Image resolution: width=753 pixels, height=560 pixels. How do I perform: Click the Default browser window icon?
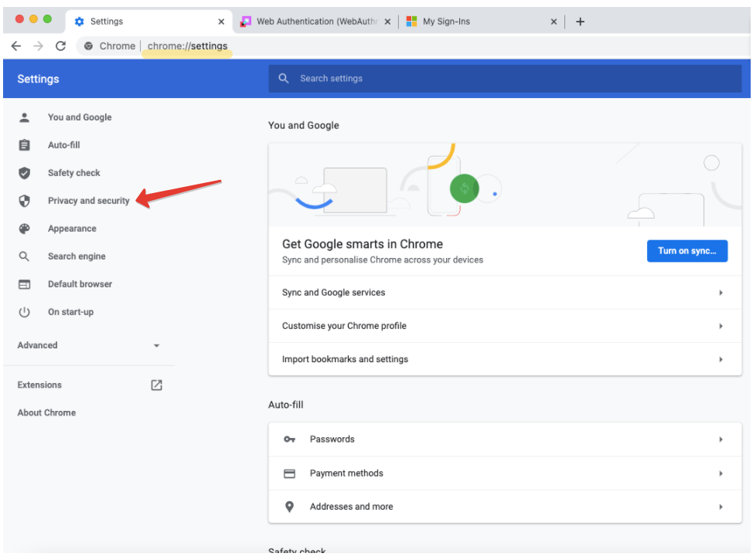coord(25,284)
